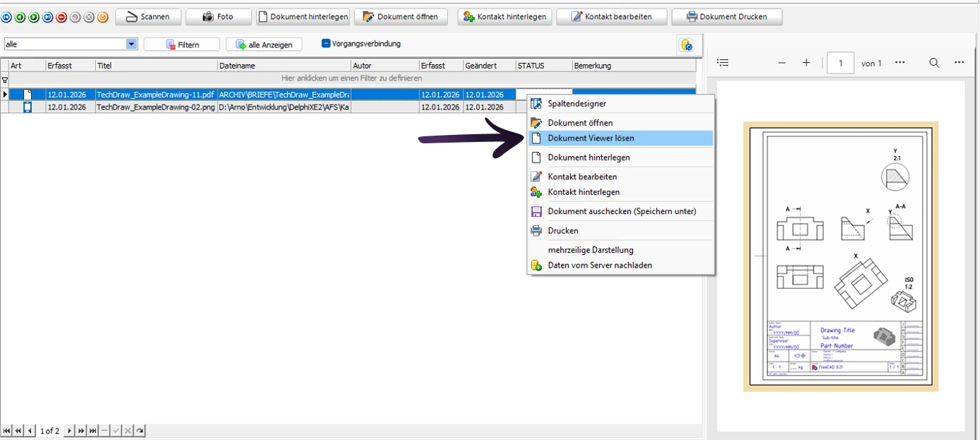
Task: Click the database settings icon above the viewer
Action: [686, 44]
